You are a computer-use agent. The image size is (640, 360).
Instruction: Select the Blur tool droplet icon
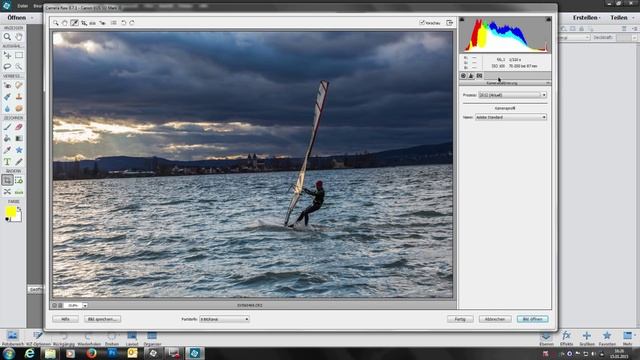coord(7,108)
